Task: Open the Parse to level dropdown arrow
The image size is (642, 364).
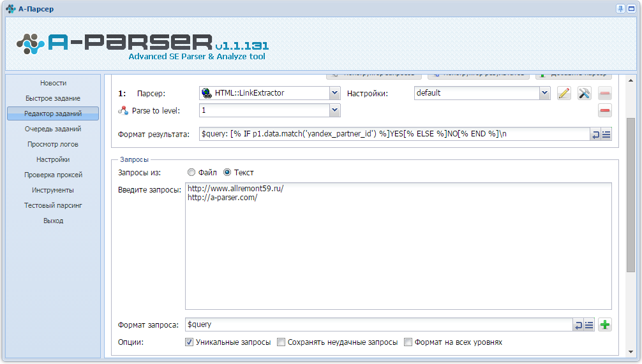Action: click(335, 110)
